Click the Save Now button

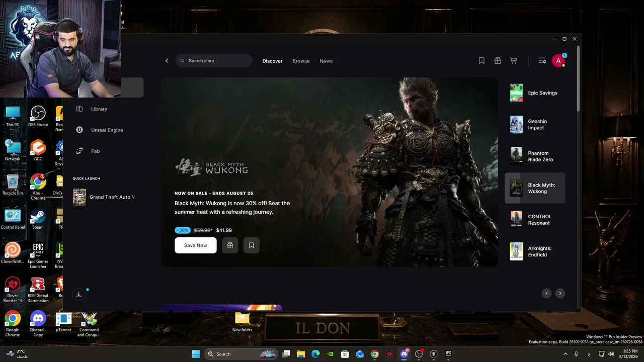196,245
